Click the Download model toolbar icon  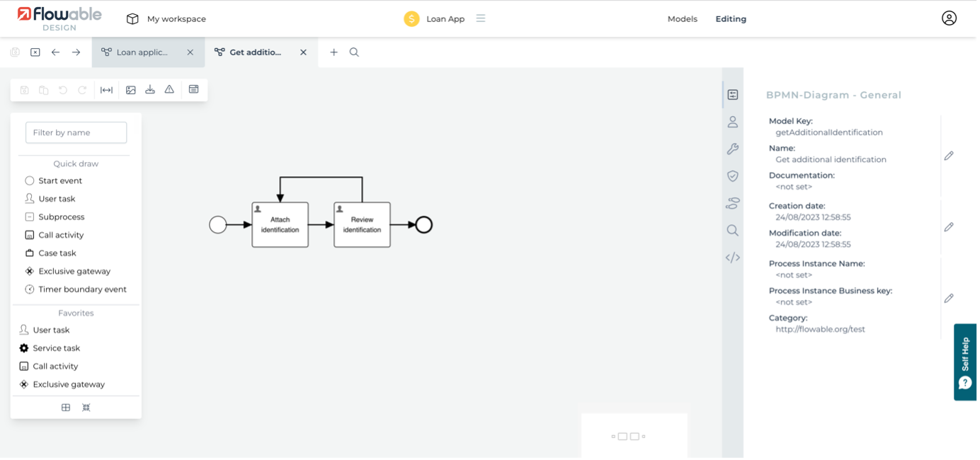(x=150, y=89)
